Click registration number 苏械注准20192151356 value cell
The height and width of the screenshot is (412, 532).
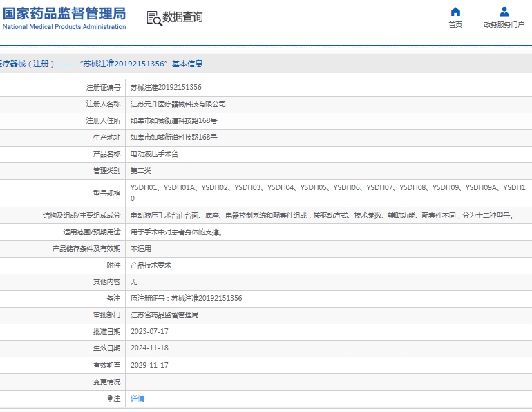(166, 88)
